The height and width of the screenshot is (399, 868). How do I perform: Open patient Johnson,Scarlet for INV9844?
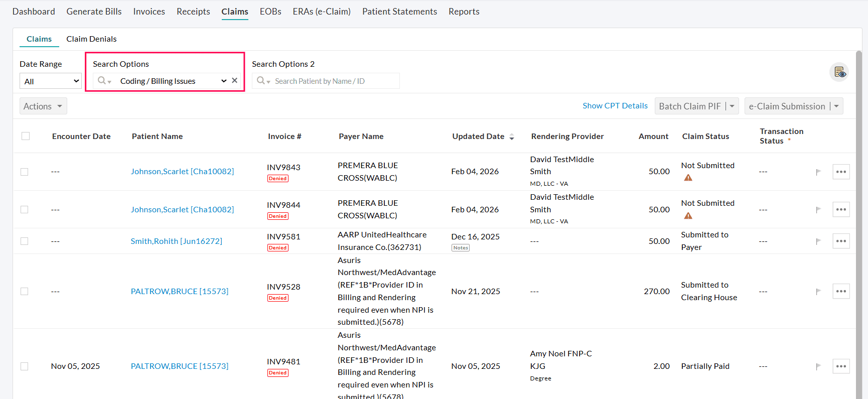tap(182, 209)
